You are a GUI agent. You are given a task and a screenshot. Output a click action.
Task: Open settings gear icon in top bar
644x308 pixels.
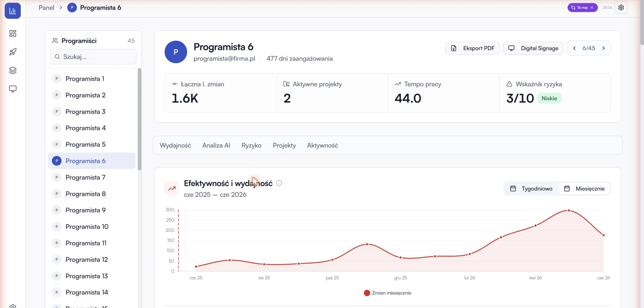(x=621, y=8)
